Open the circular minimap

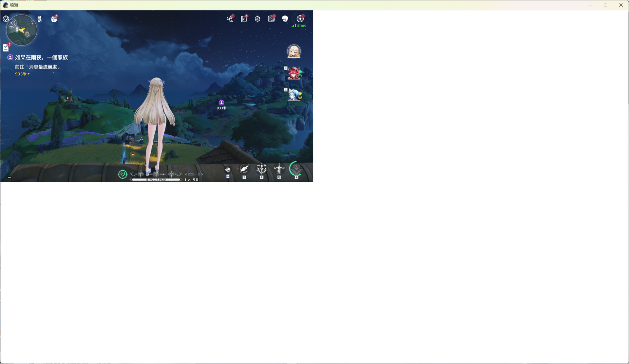pyautogui.click(x=22, y=30)
